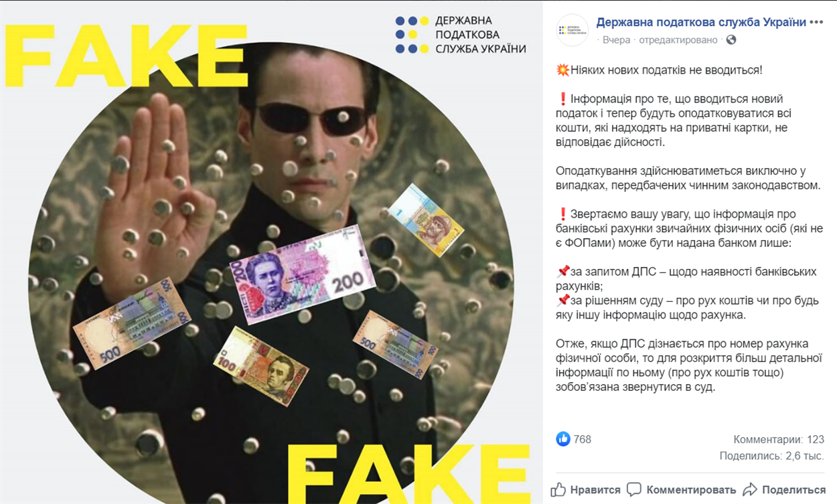Screen dimensions: 837x504
Task: Click the page profile avatar icon
Action: coord(573,30)
